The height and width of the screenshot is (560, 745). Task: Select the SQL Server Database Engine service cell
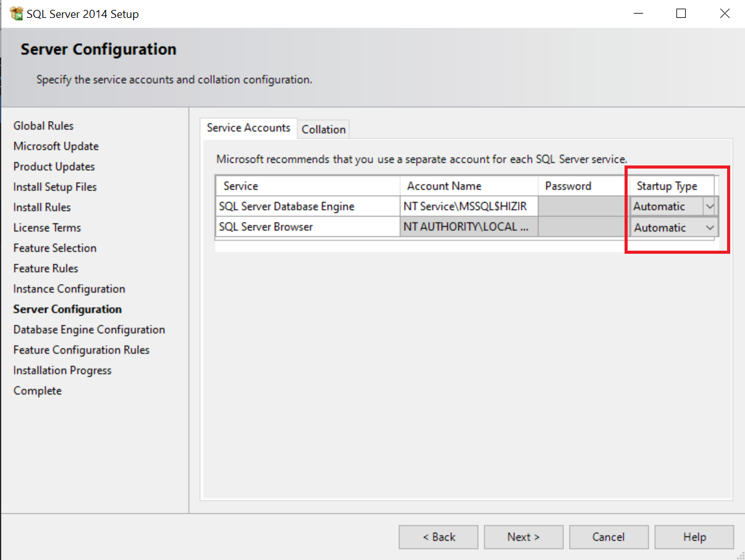click(308, 206)
